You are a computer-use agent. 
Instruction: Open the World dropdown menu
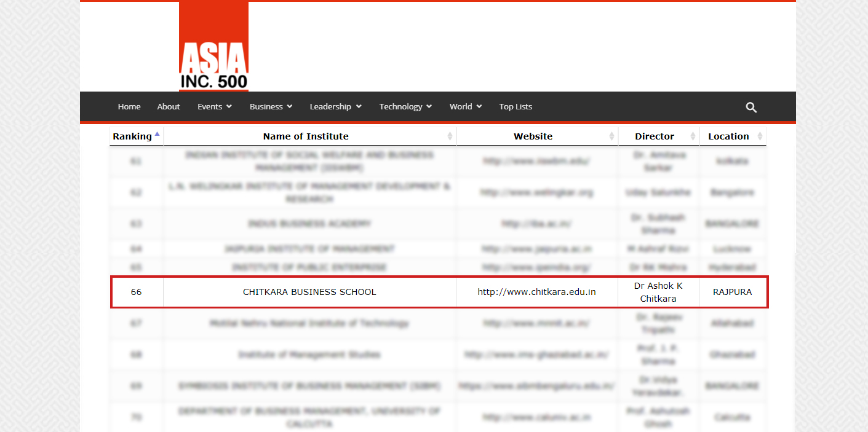[465, 107]
